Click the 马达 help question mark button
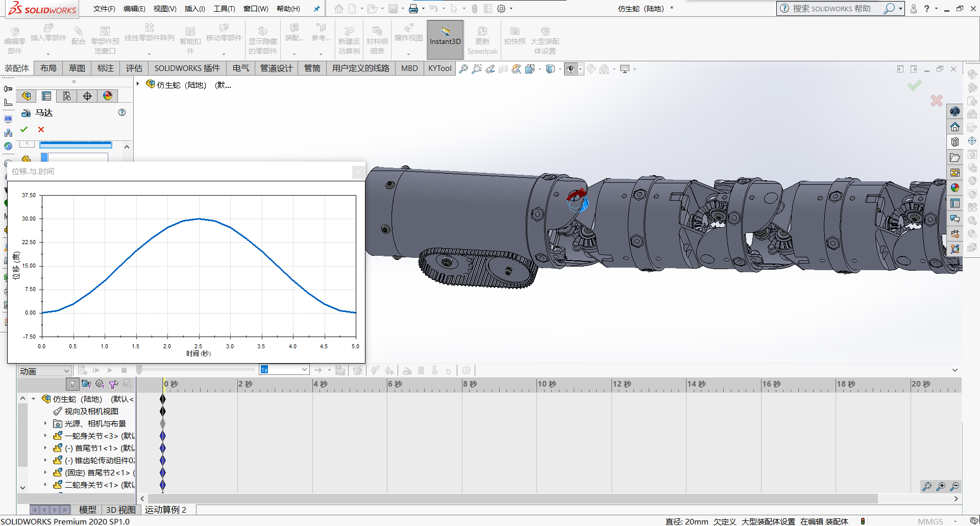Viewport: 980px width, 526px height. pos(122,113)
